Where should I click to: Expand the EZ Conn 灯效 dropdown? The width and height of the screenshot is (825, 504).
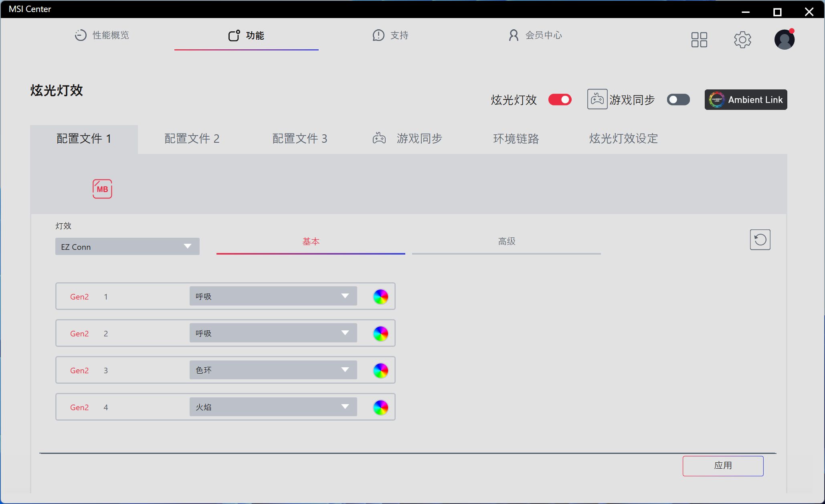(127, 247)
